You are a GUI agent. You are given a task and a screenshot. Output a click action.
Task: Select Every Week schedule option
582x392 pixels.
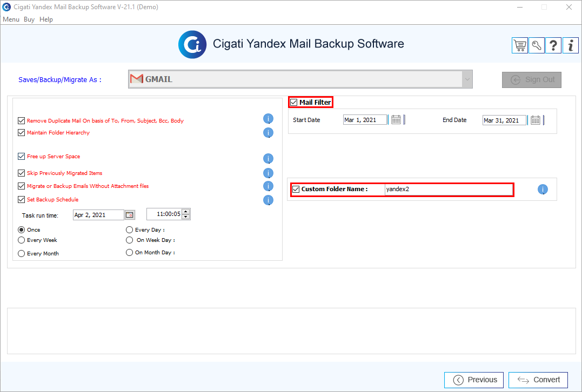click(22, 240)
